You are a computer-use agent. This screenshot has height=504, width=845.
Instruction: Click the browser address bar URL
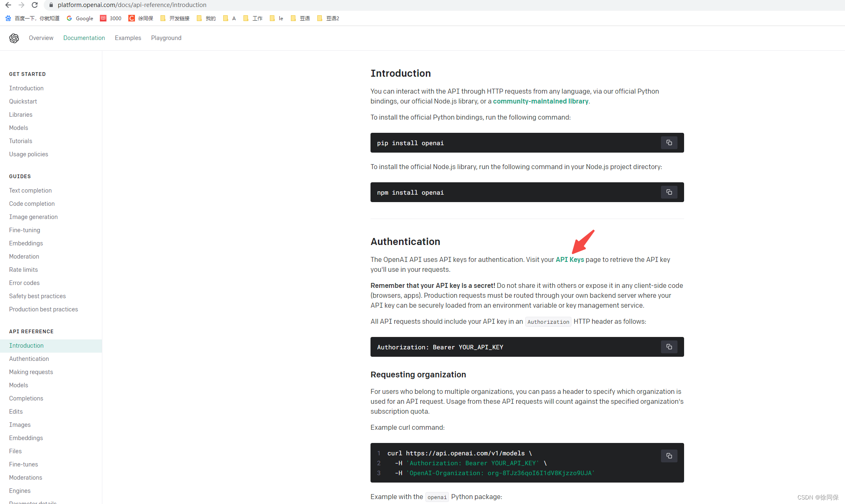(x=132, y=5)
